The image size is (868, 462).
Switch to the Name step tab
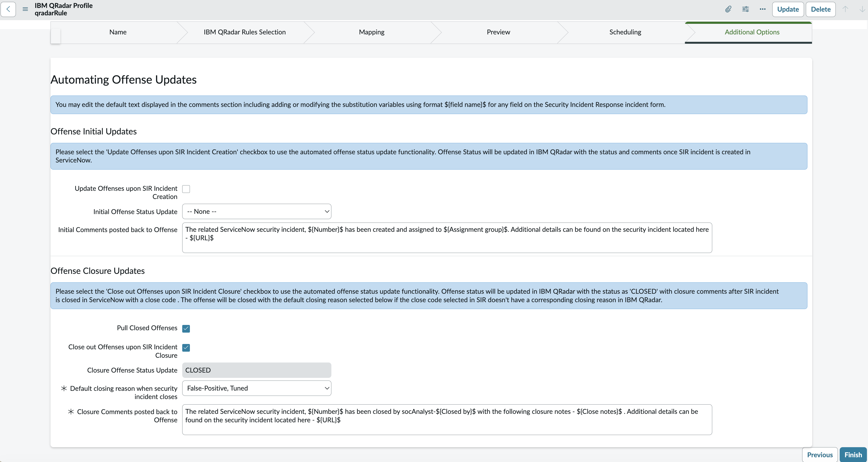(118, 32)
